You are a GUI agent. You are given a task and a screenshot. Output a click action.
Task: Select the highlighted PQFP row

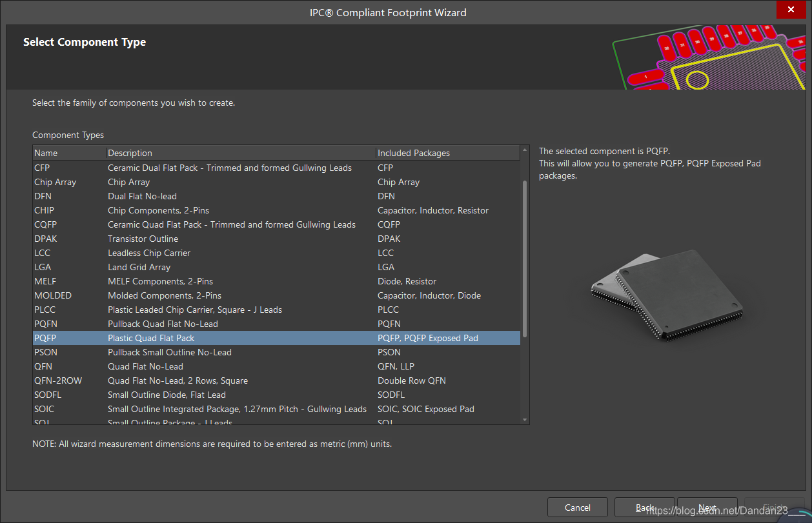pyautogui.click(x=276, y=338)
